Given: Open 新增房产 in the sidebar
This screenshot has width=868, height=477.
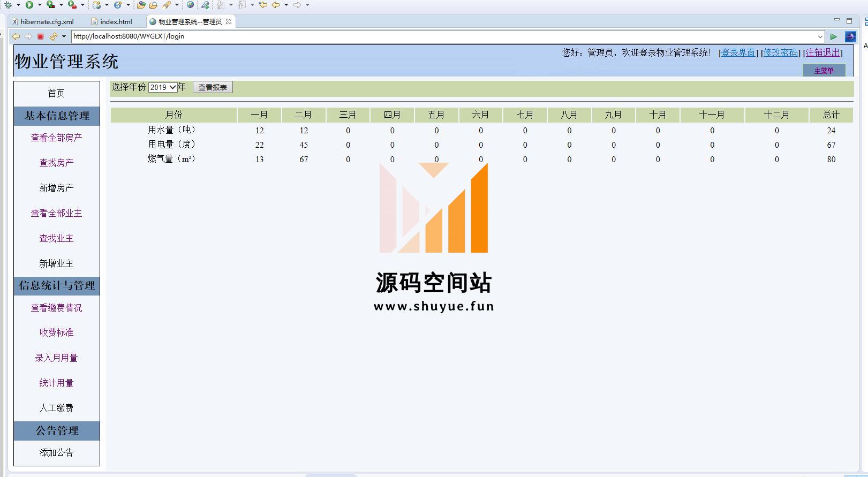Looking at the screenshot, I should click(56, 188).
